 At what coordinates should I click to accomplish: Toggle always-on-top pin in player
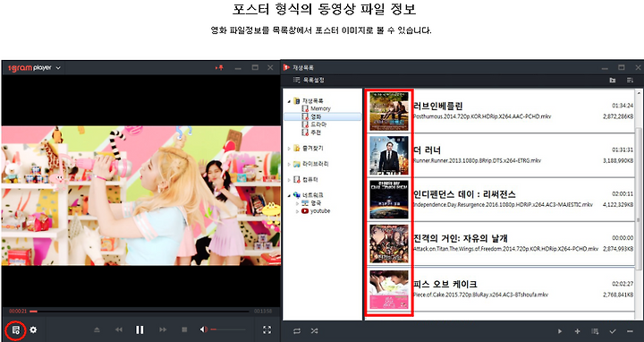click(x=219, y=68)
